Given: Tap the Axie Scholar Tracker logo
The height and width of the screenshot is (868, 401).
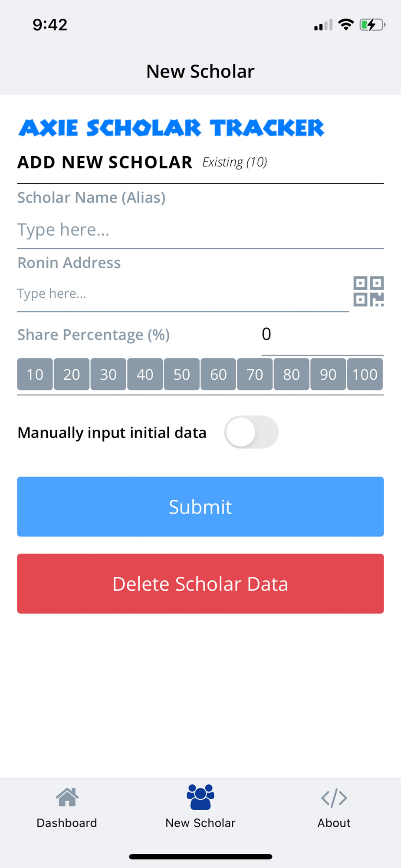Looking at the screenshot, I should [x=171, y=128].
